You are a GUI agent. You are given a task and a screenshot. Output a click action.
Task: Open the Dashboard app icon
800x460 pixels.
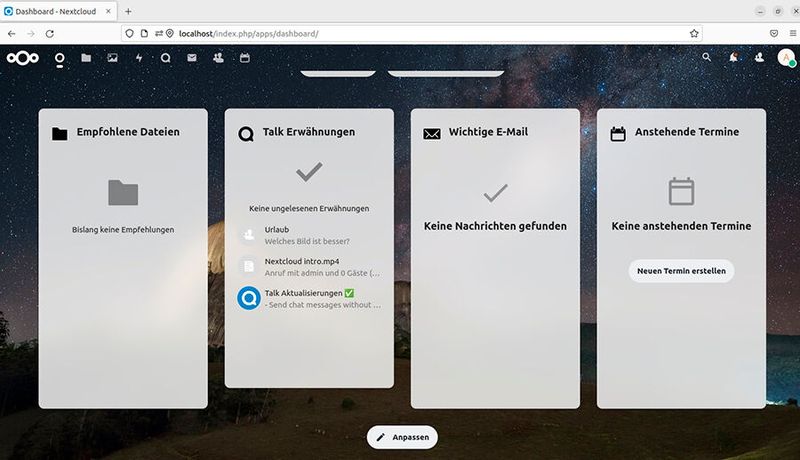click(x=60, y=58)
